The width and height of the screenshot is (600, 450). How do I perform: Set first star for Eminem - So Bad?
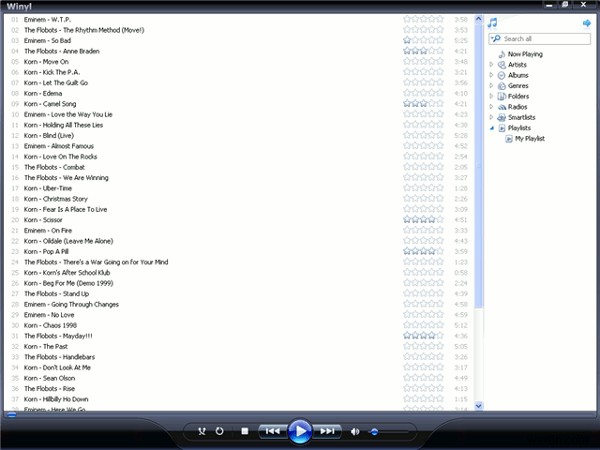tap(407, 40)
